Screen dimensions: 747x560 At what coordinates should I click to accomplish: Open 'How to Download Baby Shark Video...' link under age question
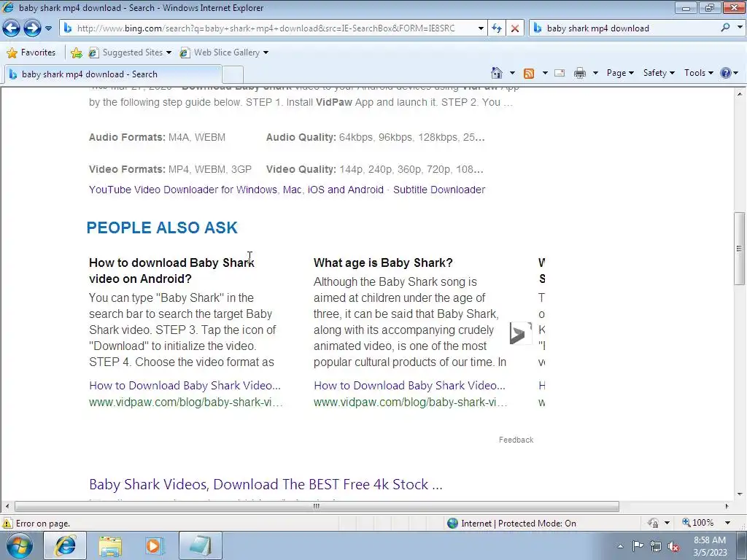[x=410, y=385]
